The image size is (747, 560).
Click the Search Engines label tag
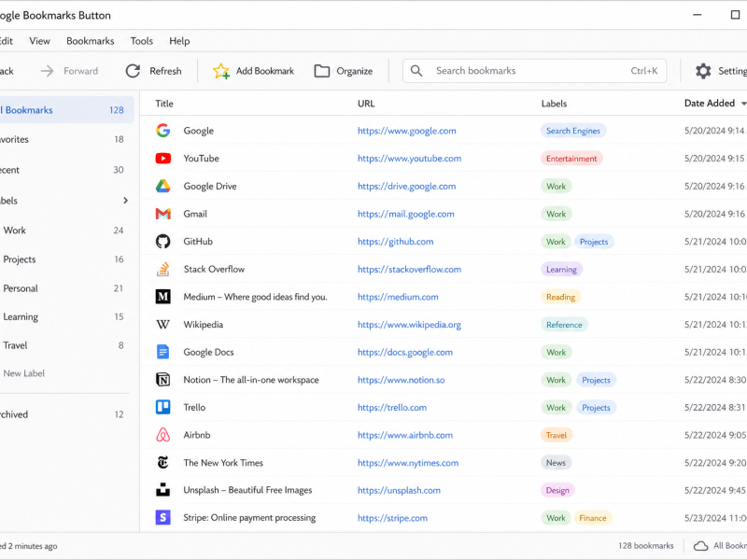(573, 131)
